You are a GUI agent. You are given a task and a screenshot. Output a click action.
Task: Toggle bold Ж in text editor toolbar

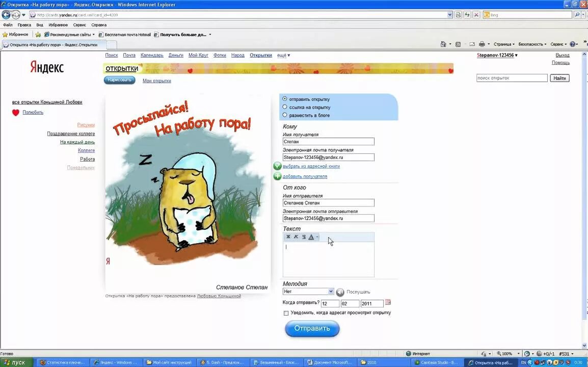(288, 237)
